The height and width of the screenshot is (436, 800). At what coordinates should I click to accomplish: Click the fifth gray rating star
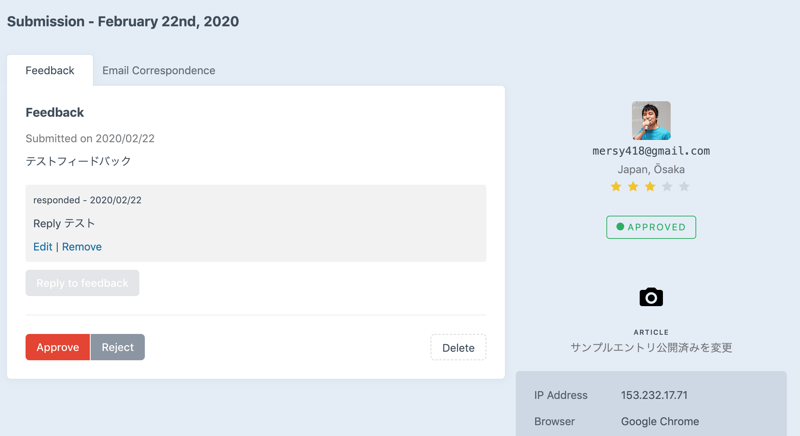(x=684, y=187)
